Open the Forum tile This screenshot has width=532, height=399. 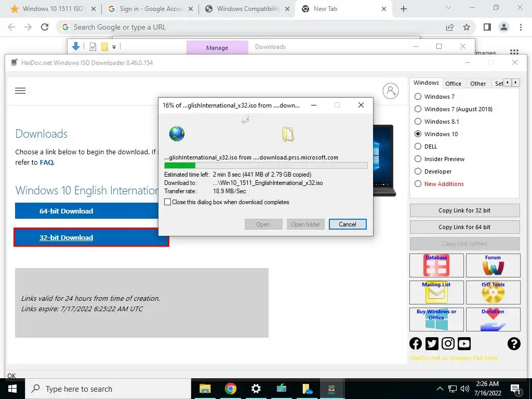tap(493, 265)
